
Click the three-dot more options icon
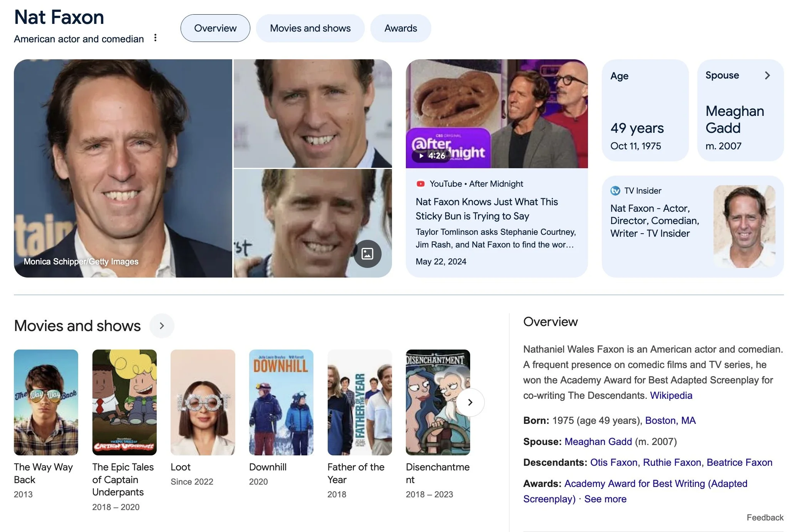point(155,38)
